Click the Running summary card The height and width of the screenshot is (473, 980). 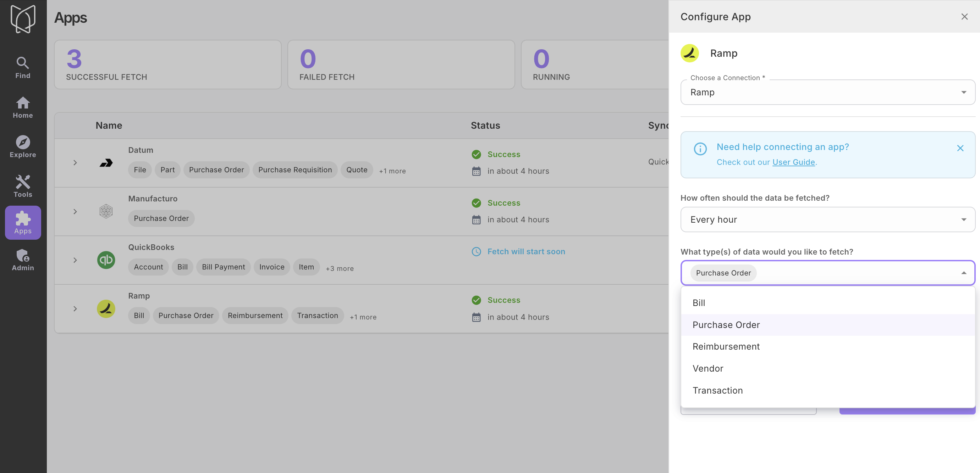[595, 65]
